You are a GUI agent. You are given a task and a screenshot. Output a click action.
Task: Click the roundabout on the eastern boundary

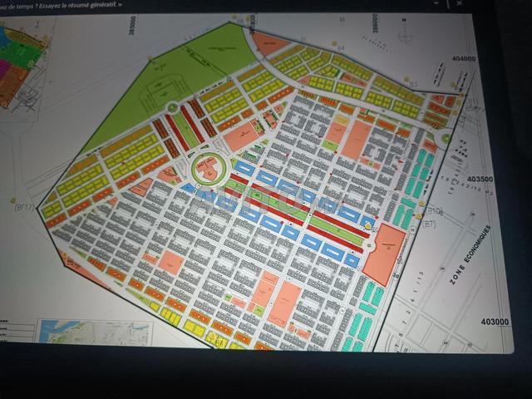point(446,138)
